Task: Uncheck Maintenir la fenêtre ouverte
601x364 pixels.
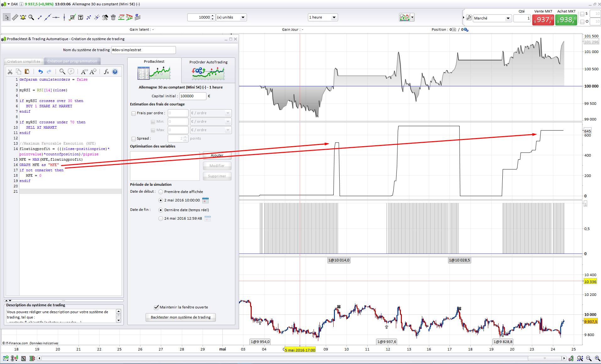Action: pyautogui.click(x=156, y=307)
